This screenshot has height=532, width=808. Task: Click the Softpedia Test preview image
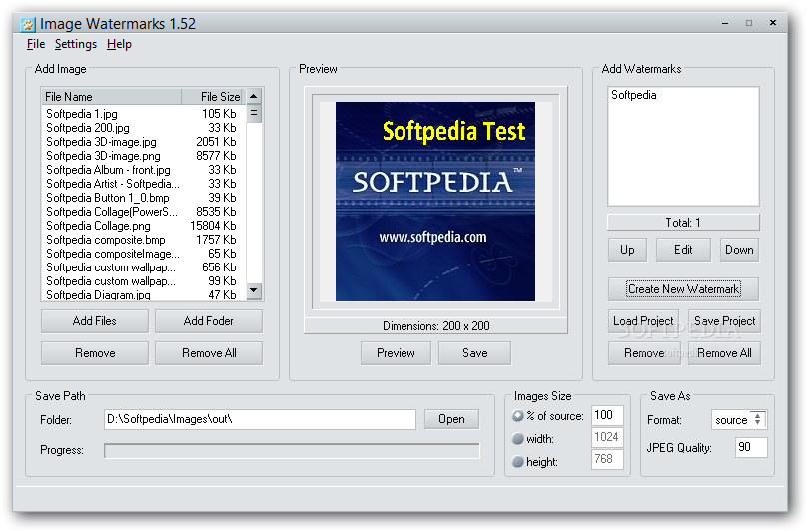pos(435,202)
